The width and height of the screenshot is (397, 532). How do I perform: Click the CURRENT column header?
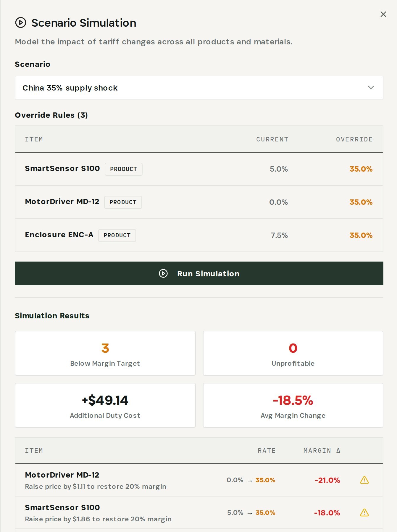coord(272,139)
